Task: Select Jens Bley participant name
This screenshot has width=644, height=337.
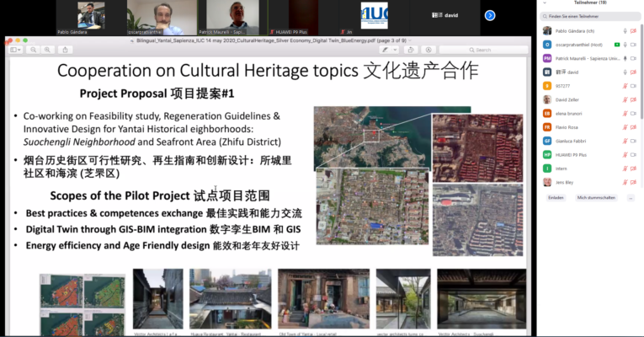Action: 564,183
